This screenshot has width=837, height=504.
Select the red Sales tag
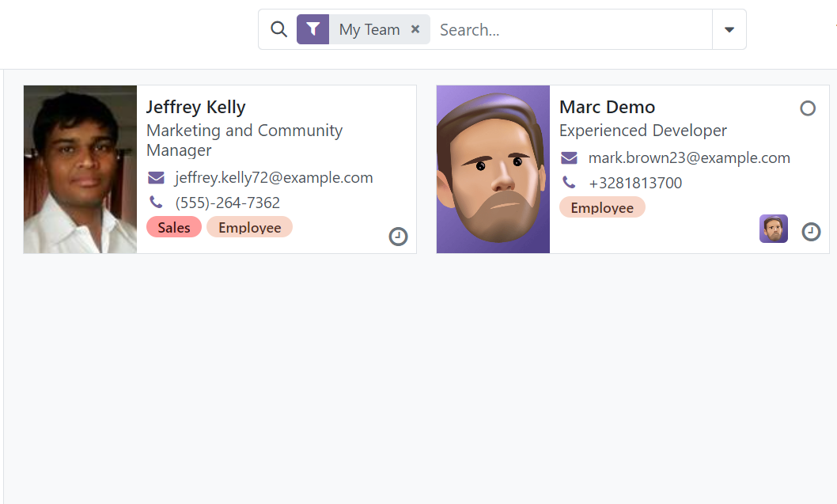tap(174, 228)
